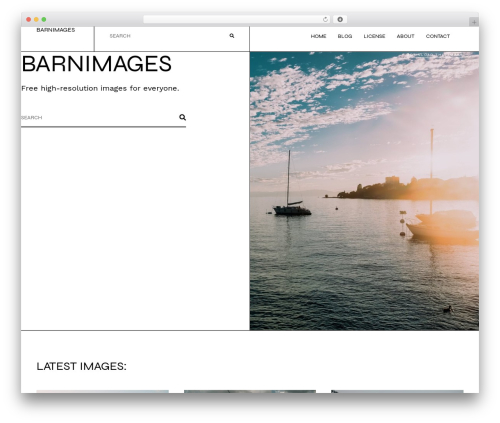
Task: Click the header search magnifier icon
Action: [232, 36]
